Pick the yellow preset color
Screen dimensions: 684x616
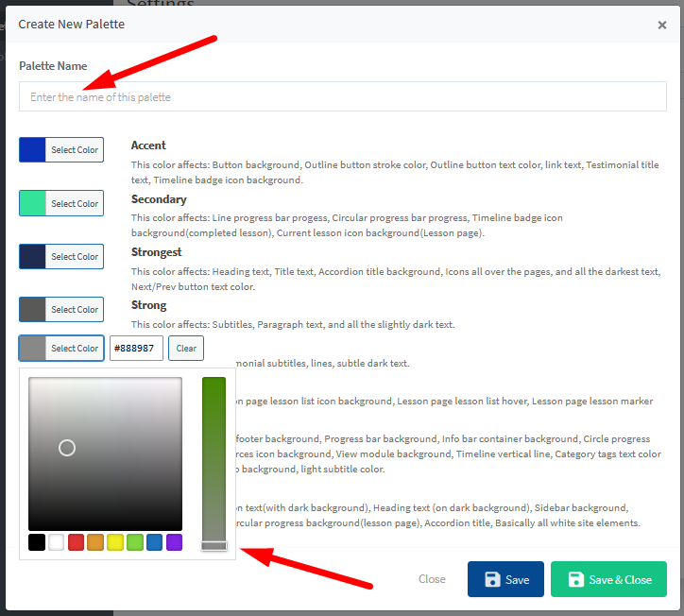(115, 542)
